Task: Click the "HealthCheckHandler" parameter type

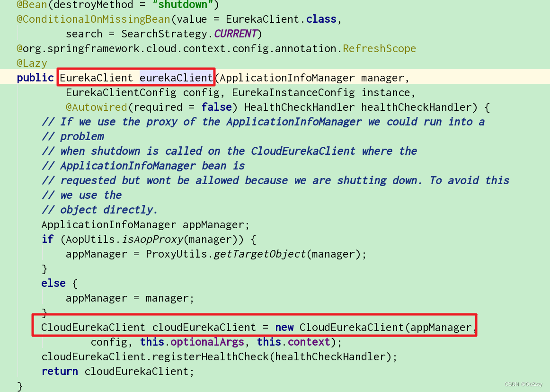Action: tap(300, 107)
